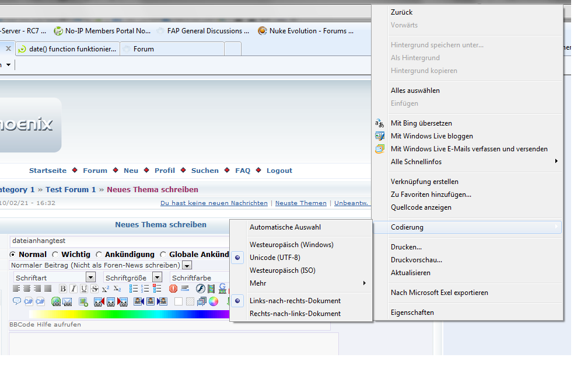Select Quellcode anzeigen from context menu
Image resolution: width=588 pixels, height=368 pixels.
click(421, 207)
